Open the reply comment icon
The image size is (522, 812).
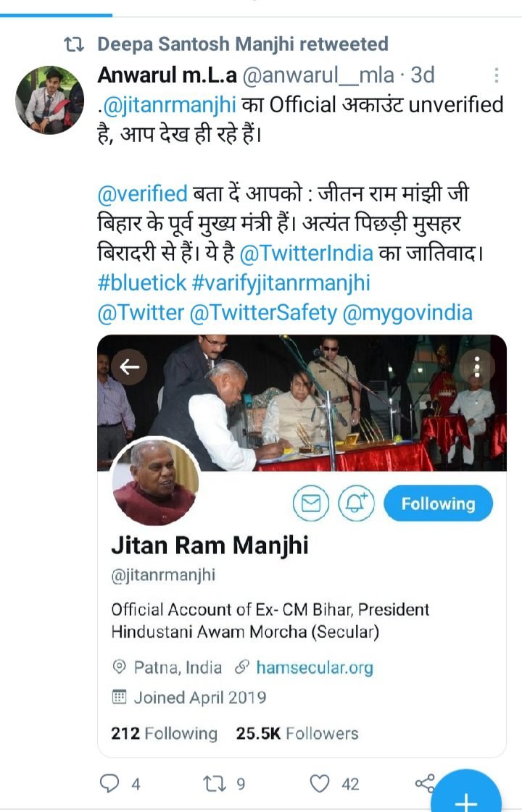click(x=109, y=783)
